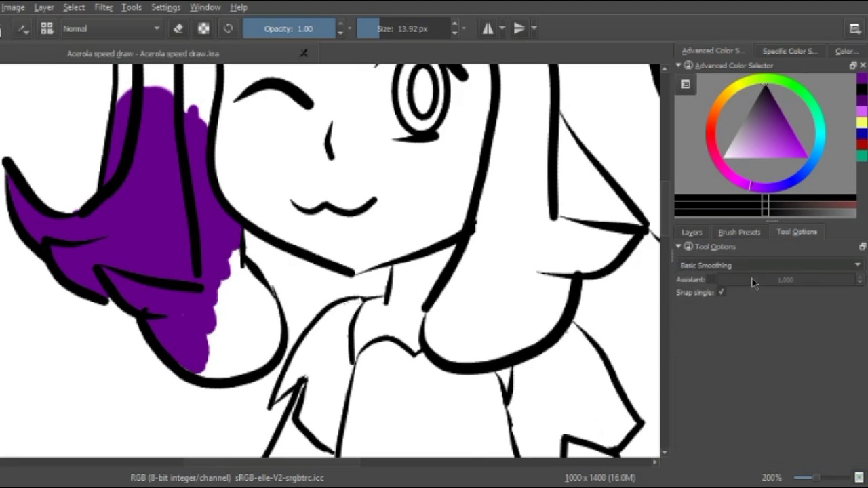Click the RGB 8-bit color profile status text
Image resolution: width=868 pixels, height=488 pixels.
click(227, 478)
